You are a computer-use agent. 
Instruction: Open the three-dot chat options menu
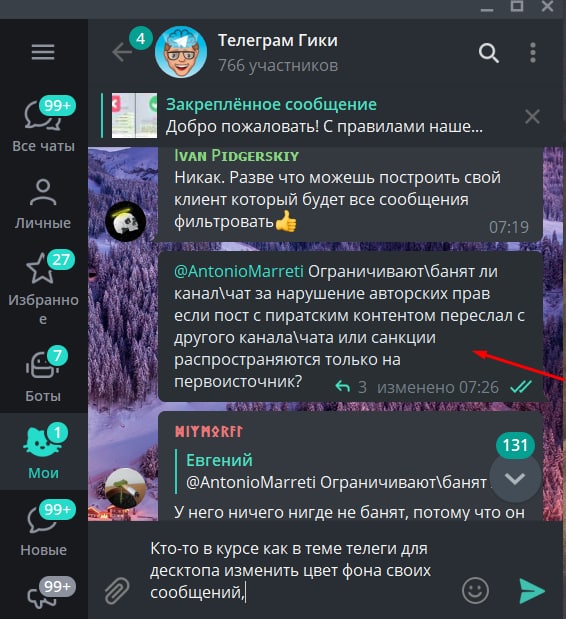[x=533, y=53]
